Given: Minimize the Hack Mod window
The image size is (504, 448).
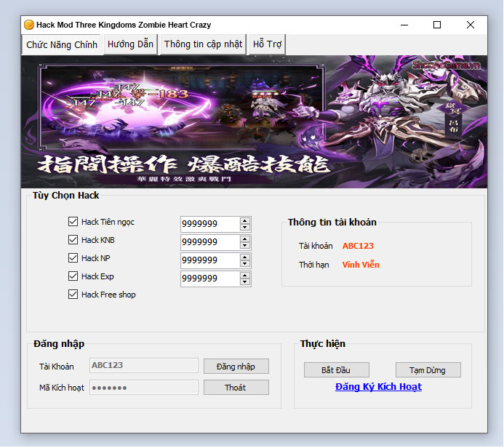Looking at the screenshot, I should 404,25.
